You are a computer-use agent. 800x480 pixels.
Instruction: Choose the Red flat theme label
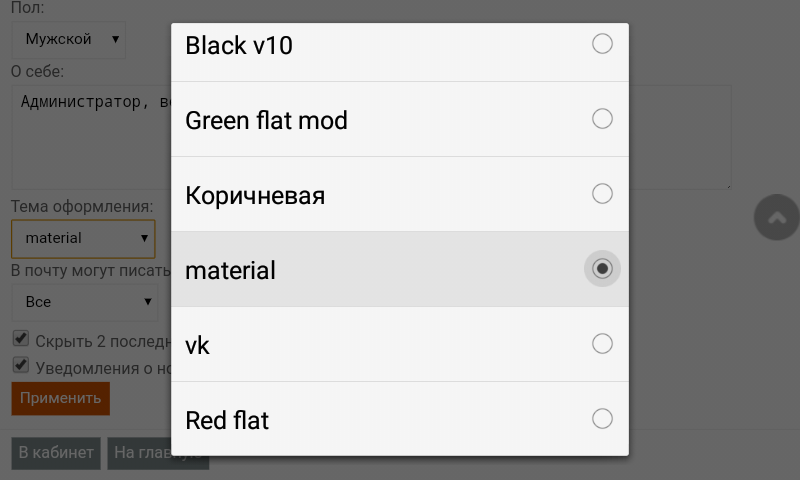(x=228, y=420)
